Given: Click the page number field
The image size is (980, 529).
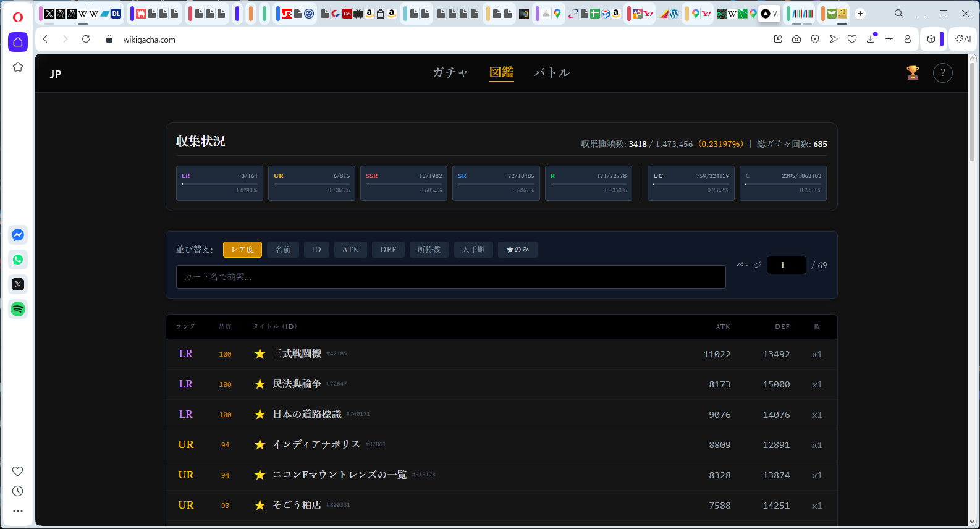Looking at the screenshot, I should (x=786, y=265).
